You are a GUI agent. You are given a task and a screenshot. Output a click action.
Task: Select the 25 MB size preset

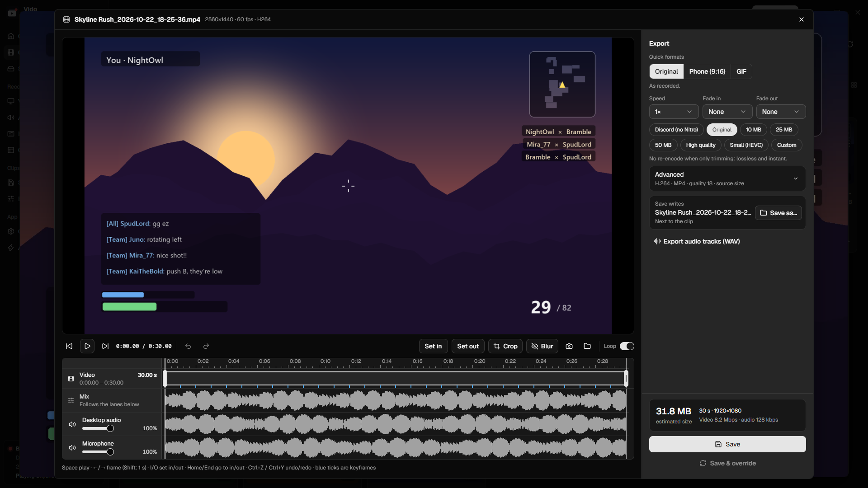click(x=784, y=130)
